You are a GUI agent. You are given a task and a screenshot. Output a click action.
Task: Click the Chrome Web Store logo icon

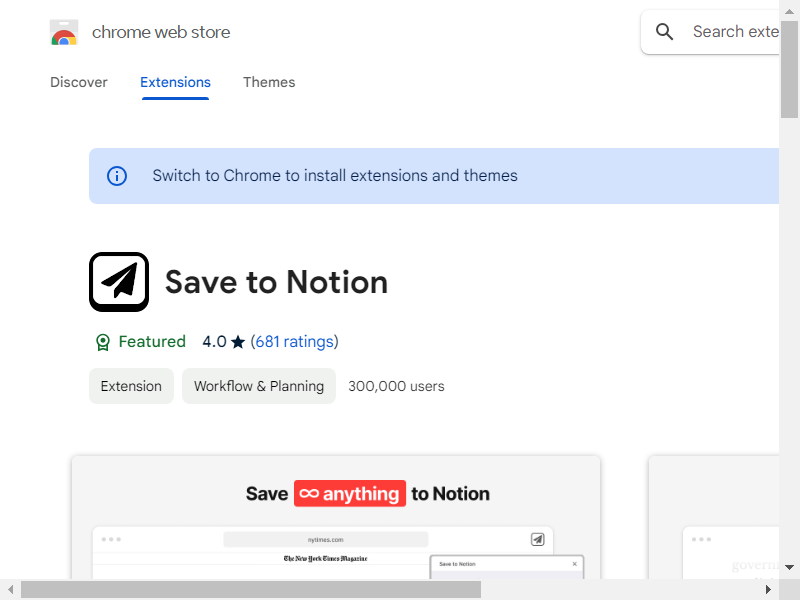(64, 32)
